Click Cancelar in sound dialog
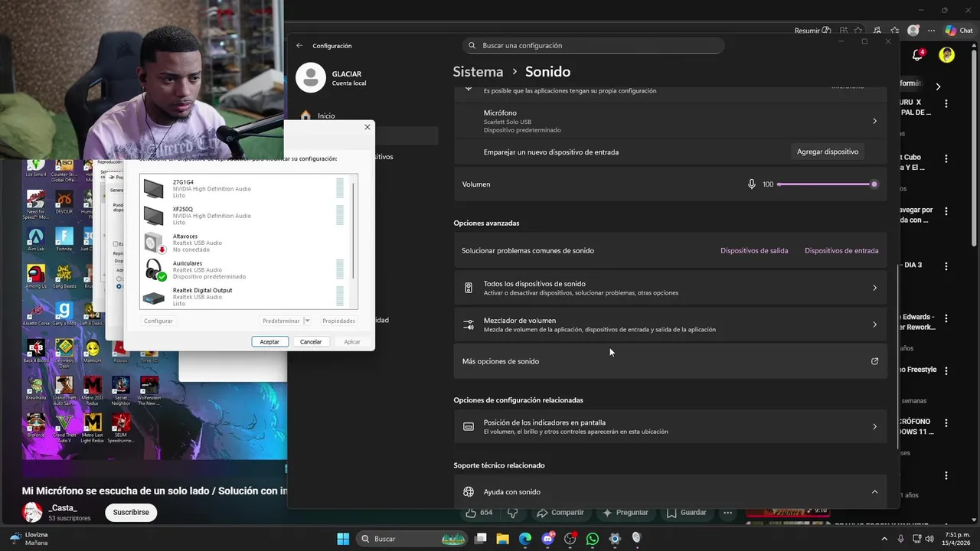The image size is (980, 551). (311, 341)
